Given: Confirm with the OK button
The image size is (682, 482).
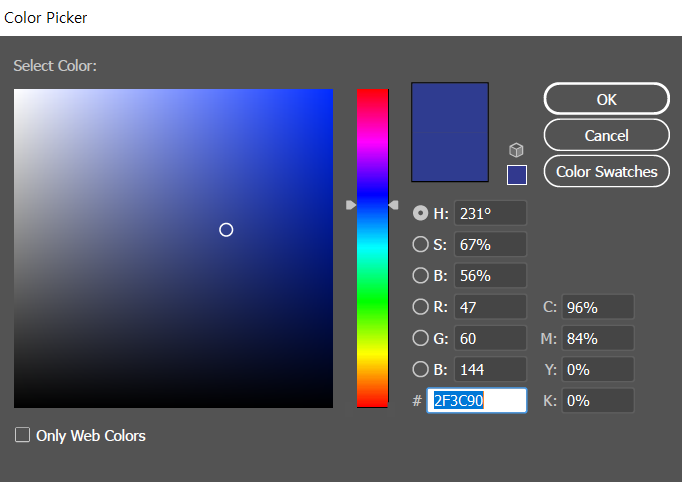Looking at the screenshot, I should pos(606,99).
